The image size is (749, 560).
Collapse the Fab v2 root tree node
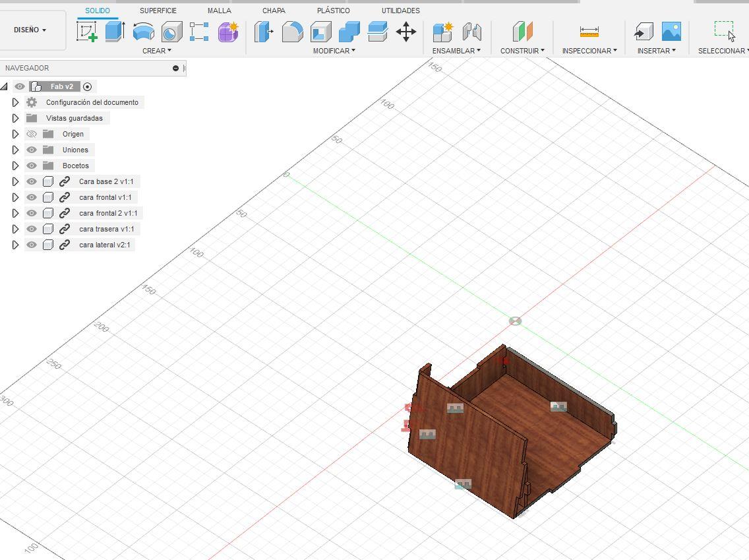pos(5,86)
